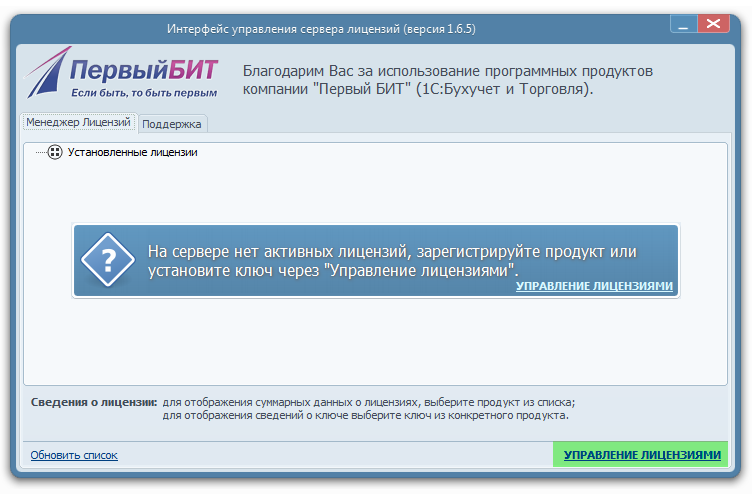Open УПРАВЛЕНИЕ ЛИЦЕНЗИЯМИ link in blue banner
The height and width of the screenshot is (494, 752).
point(594,286)
